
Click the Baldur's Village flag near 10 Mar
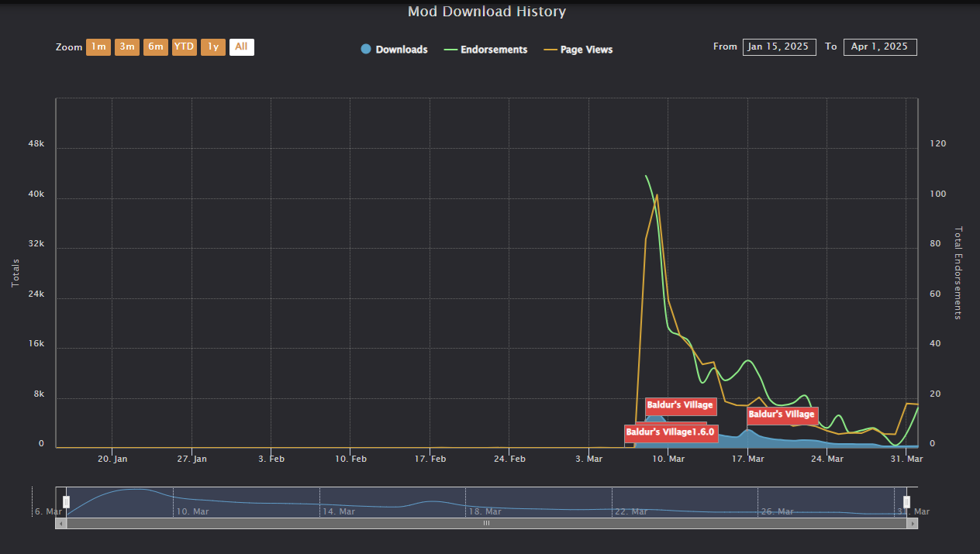click(680, 405)
